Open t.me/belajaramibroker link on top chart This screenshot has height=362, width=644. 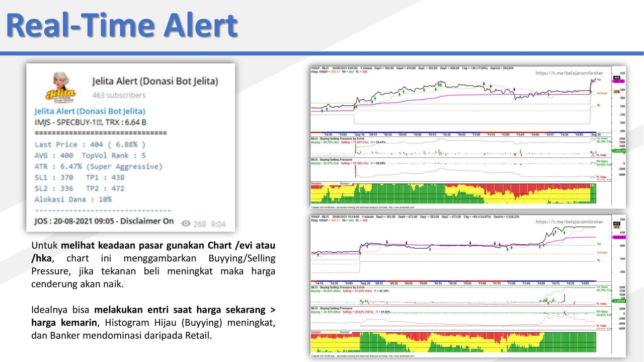569,73
